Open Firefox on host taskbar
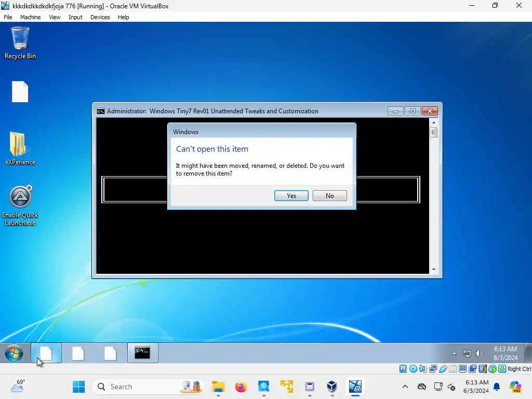This screenshot has width=532, height=399. [241, 387]
